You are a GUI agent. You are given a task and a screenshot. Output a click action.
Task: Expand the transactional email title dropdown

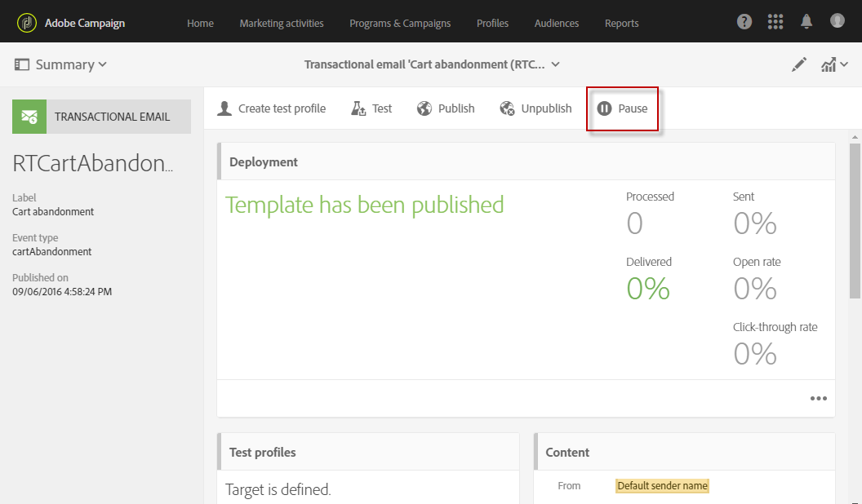555,64
